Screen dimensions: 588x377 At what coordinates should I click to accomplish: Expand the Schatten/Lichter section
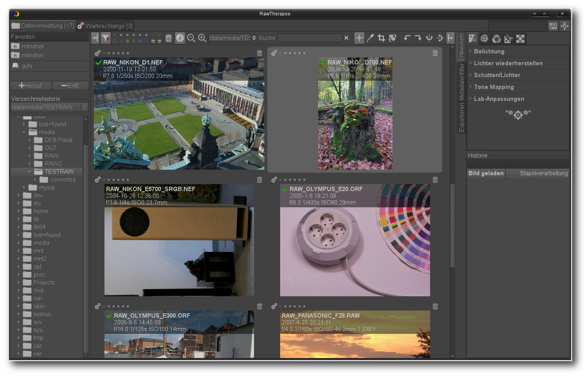click(x=518, y=75)
